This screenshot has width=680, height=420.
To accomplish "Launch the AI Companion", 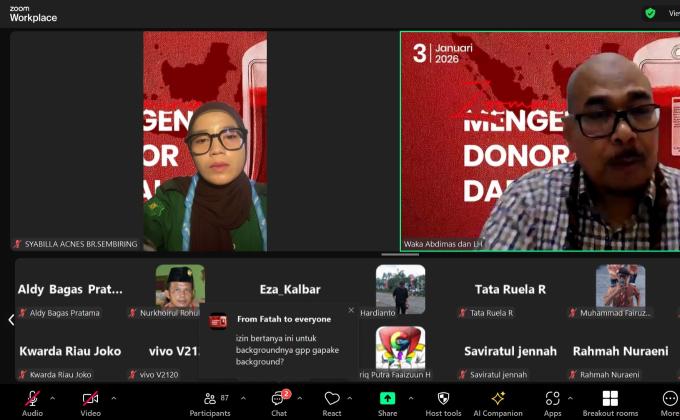I will 498,402.
